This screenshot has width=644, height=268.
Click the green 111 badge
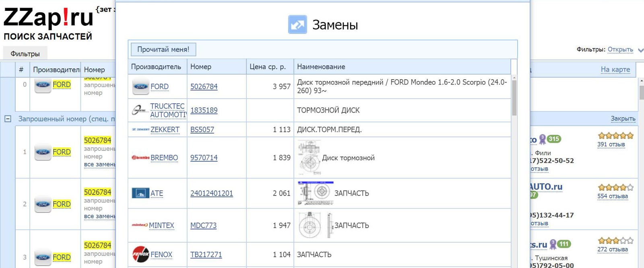coord(564,244)
